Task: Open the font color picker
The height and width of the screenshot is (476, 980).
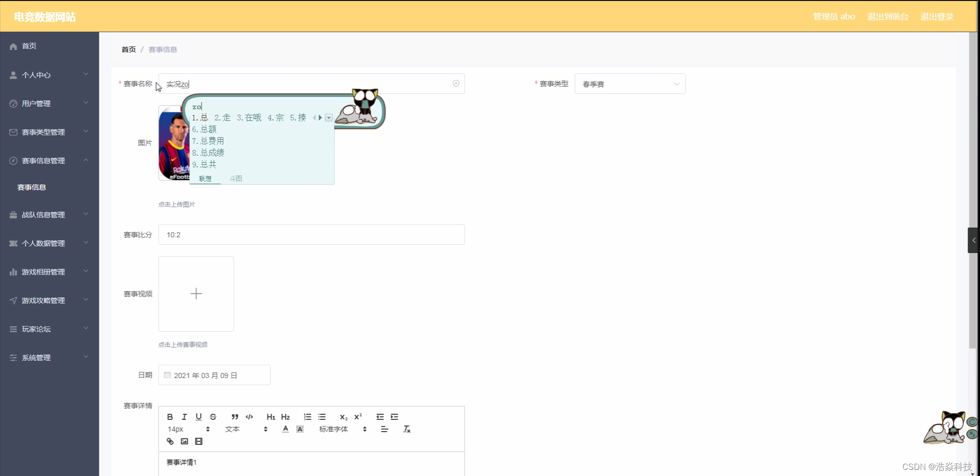Action: [284, 429]
